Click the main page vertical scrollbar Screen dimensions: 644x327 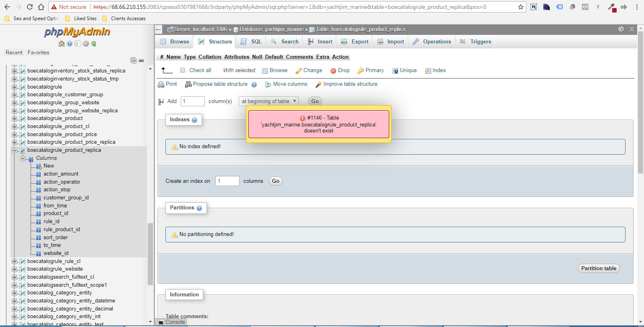[640, 103]
